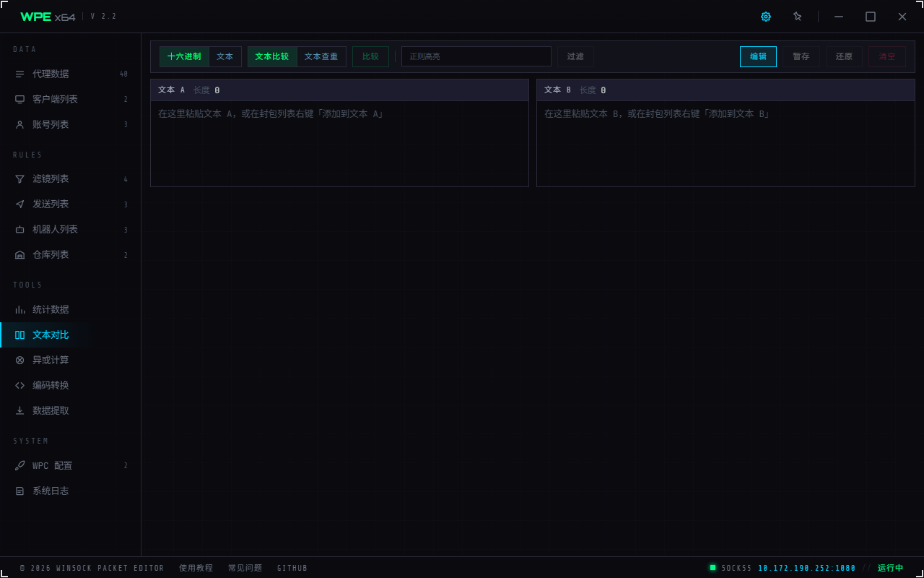Image resolution: width=924 pixels, height=578 pixels.
Task: Click the 客户端列表 monitor icon
Action: (x=20, y=99)
